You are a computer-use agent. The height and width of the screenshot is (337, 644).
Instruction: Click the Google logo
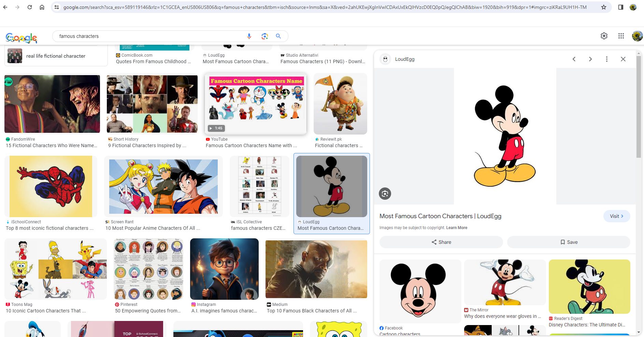point(22,38)
